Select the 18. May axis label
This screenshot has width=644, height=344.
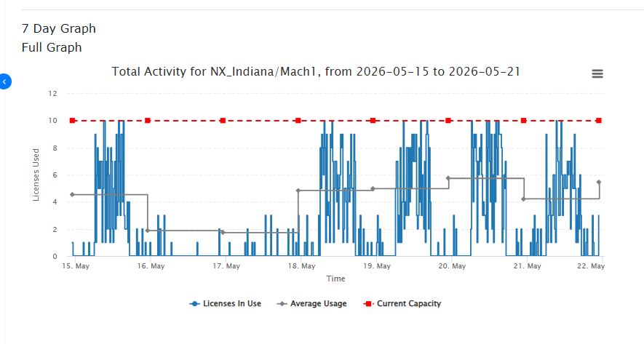[x=301, y=266]
